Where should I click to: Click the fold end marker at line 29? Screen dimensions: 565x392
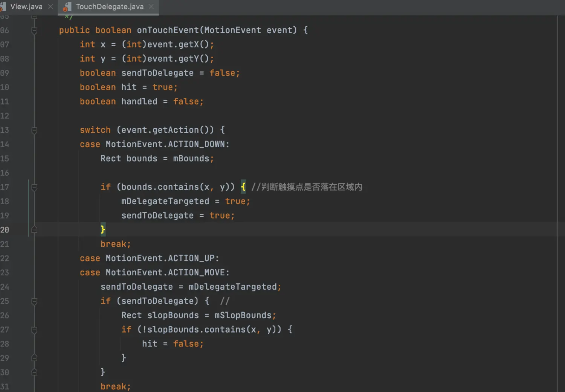pos(34,358)
